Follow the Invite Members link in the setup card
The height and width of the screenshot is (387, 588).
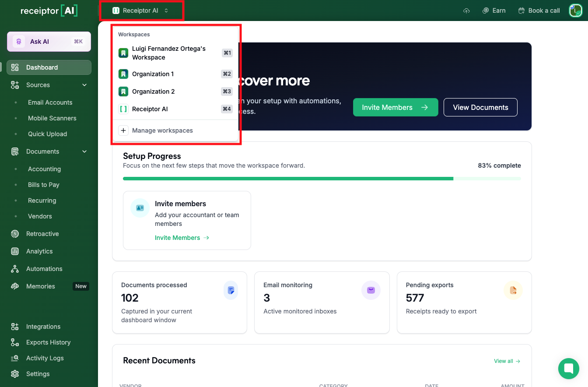click(182, 238)
